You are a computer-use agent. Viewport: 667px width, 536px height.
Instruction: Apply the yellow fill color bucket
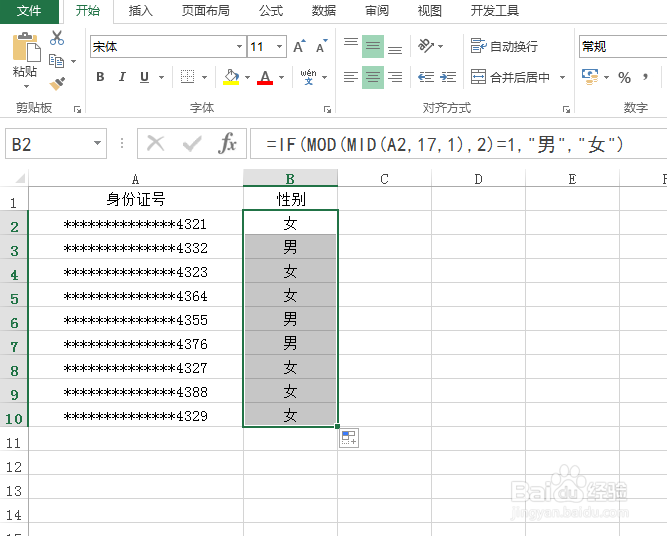(x=231, y=77)
